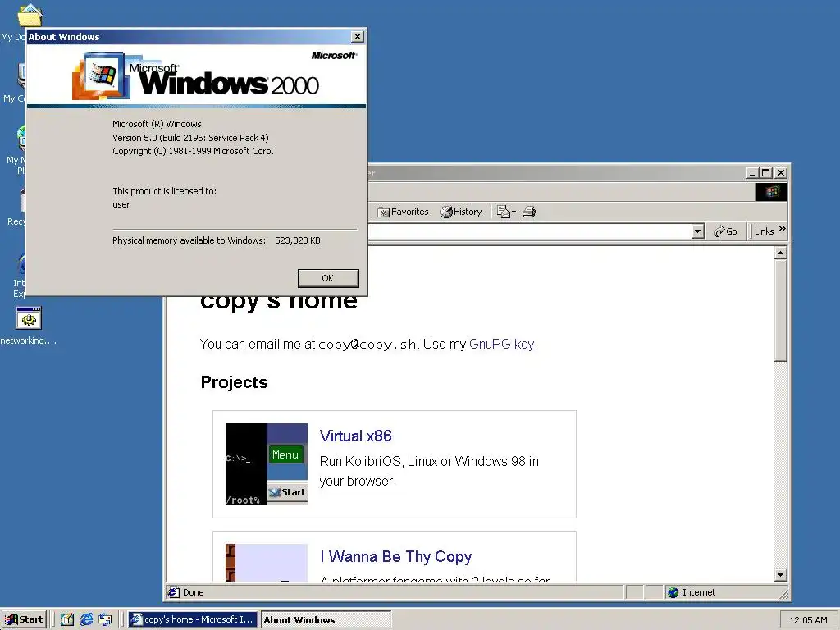This screenshot has height=630, width=840.
Task: Switch to About Windows taskbar button
Action: tap(326, 620)
